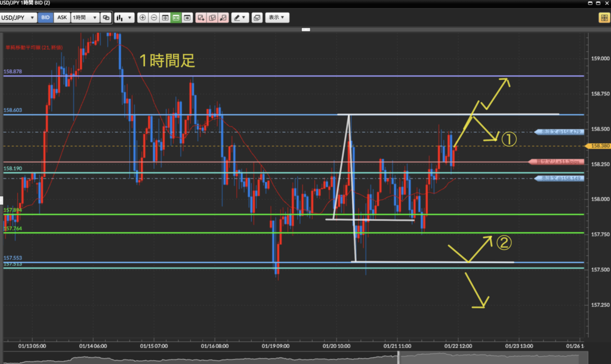Viewport: 611px width, 364px height.
Task: Click the chart link/duplicate icon beside timeframe
Action: click(x=106, y=18)
